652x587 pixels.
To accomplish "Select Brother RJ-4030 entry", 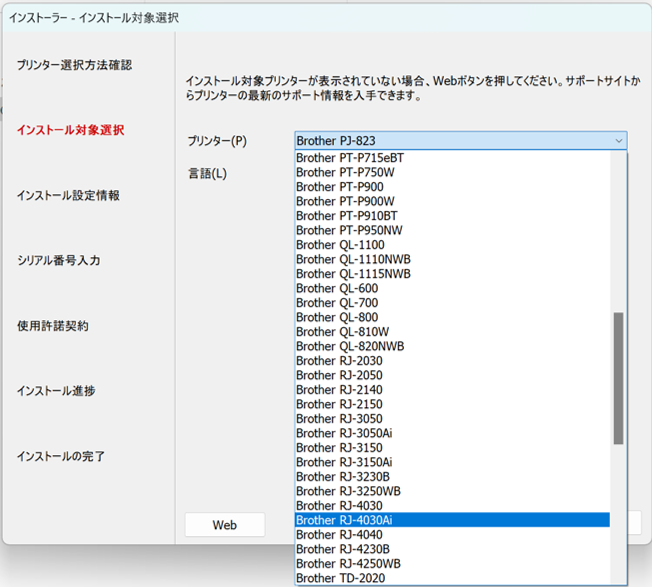I will pyautogui.click(x=452, y=506).
